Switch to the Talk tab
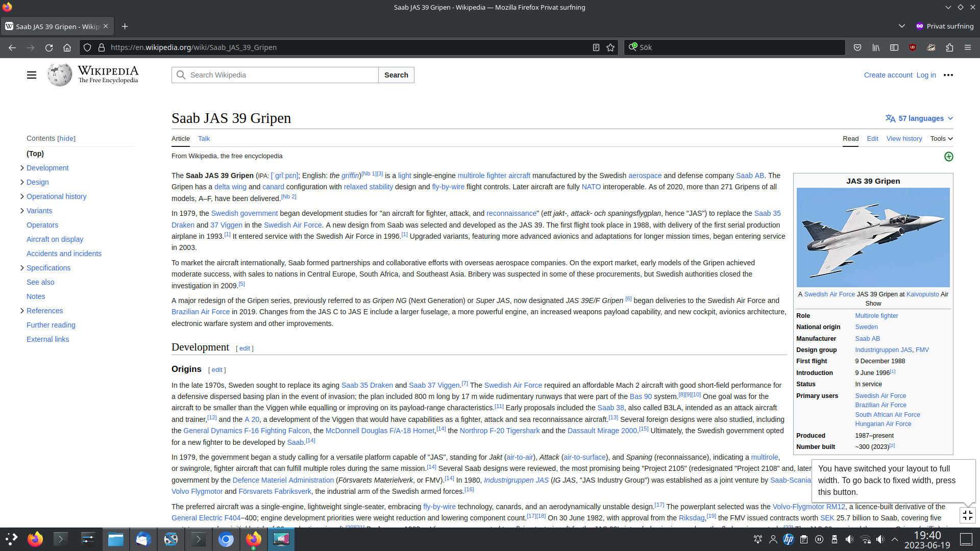Viewport: 980px width, 551px height. (204, 139)
